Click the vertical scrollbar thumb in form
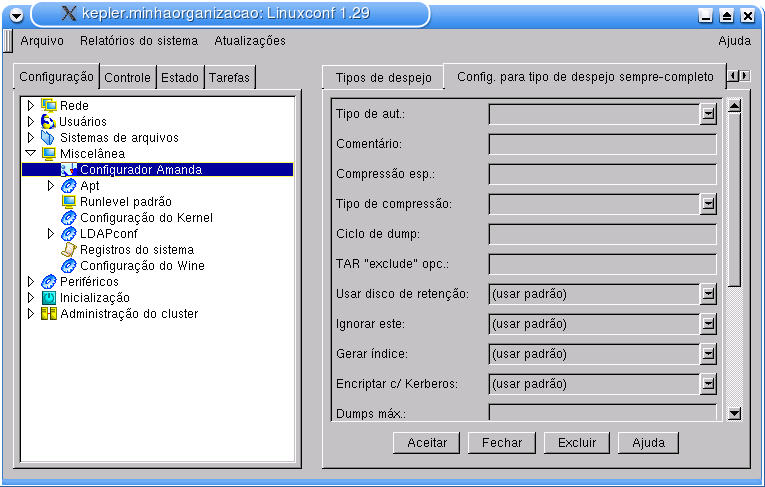 (x=734, y=200)
